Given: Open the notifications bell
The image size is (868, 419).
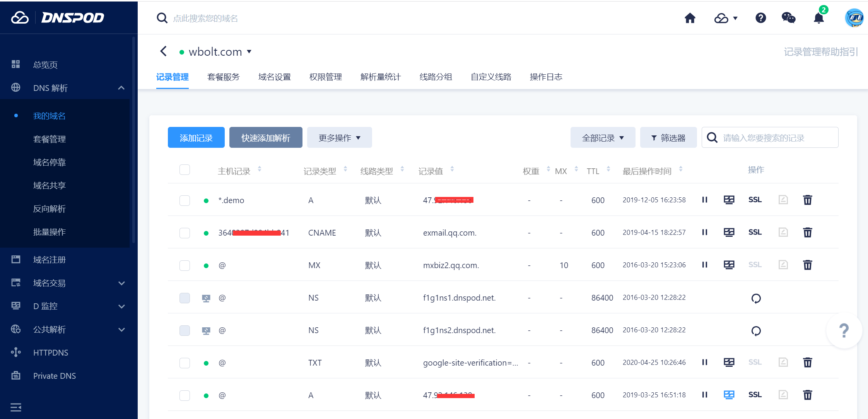Looking at the screenshot, I should coord(818,18).
